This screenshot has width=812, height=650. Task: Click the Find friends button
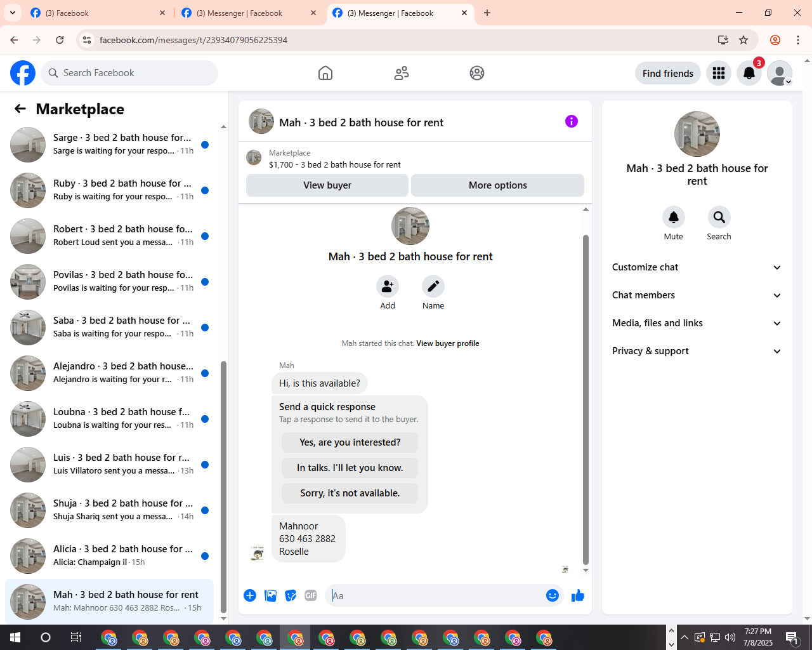668,73
